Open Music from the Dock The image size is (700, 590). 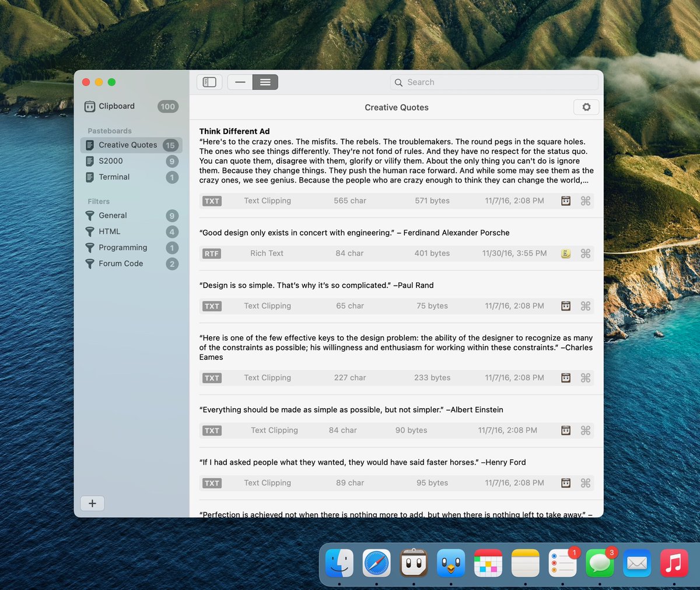(x=674, y=563)
